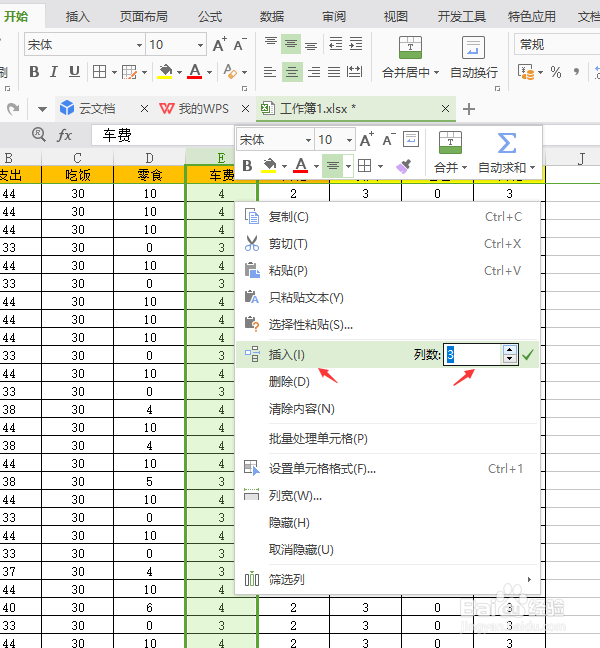Toggle Italic formatting in ribbon
The image size is (600, 648).
click(x=54, y=72)
